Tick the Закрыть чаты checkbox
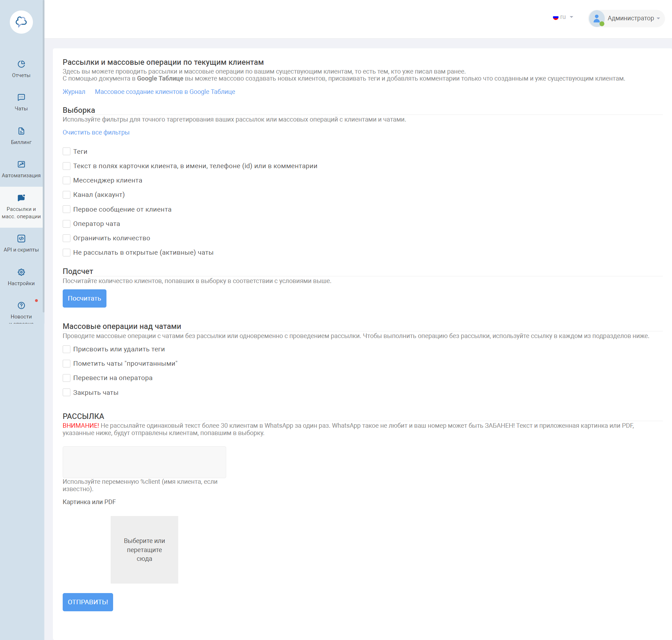This screenshot has height=640, width=672. [x=67, y=392]
